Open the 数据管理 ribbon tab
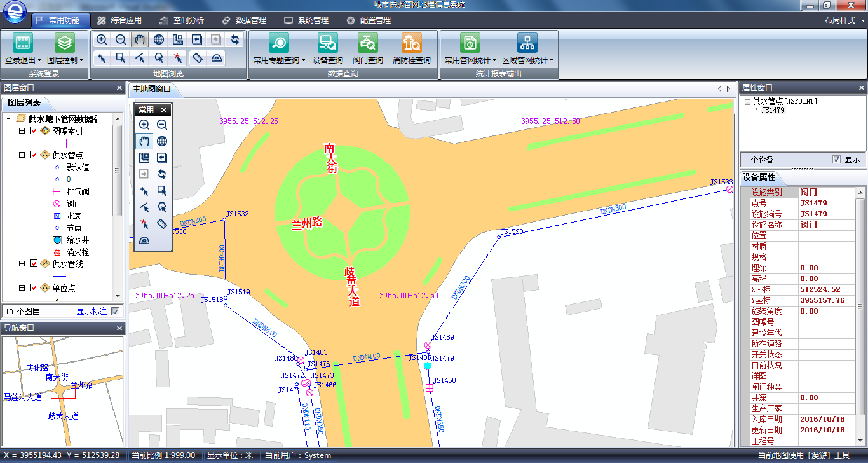Image resolution: width=868 pixels, height=463 pixels. click(x=244, y=20)
